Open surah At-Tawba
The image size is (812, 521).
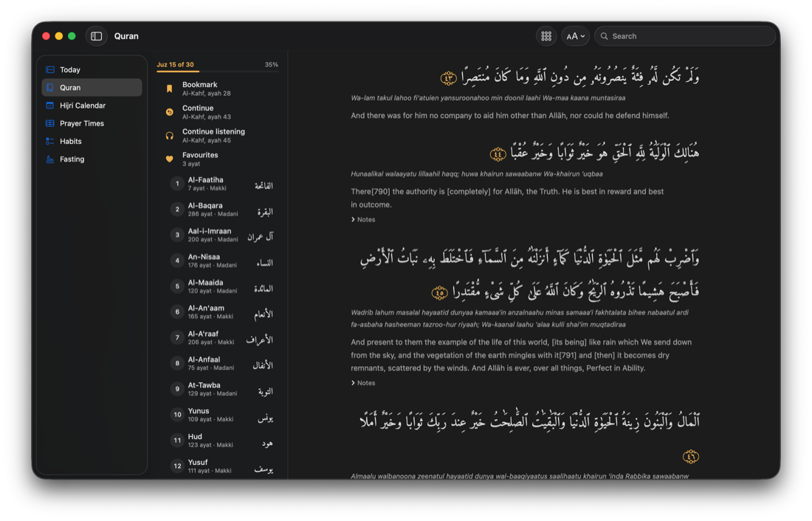[x=221, y=389]
